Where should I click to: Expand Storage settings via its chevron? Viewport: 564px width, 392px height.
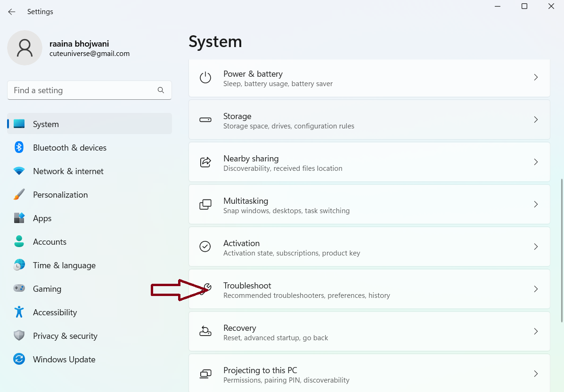tap(535, 120)
